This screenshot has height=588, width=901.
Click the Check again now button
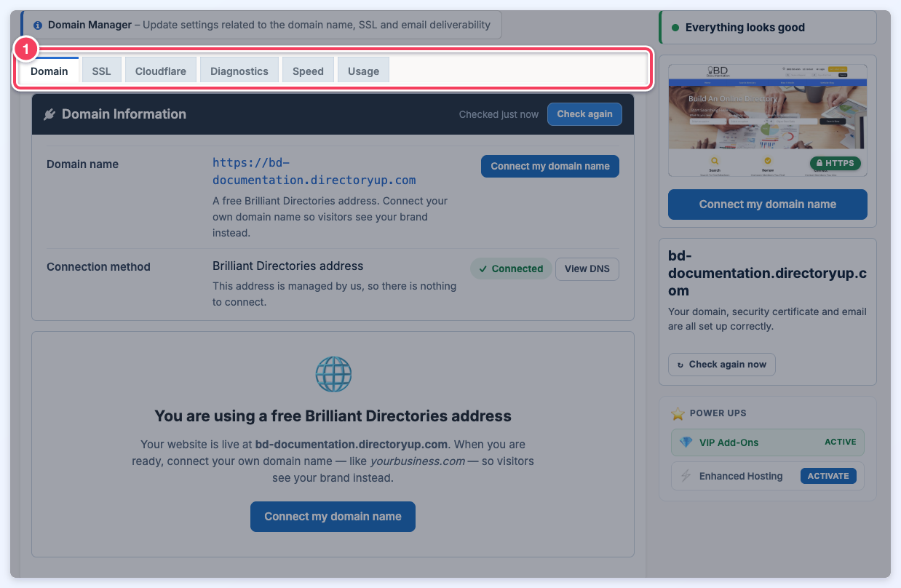point(722,365)
